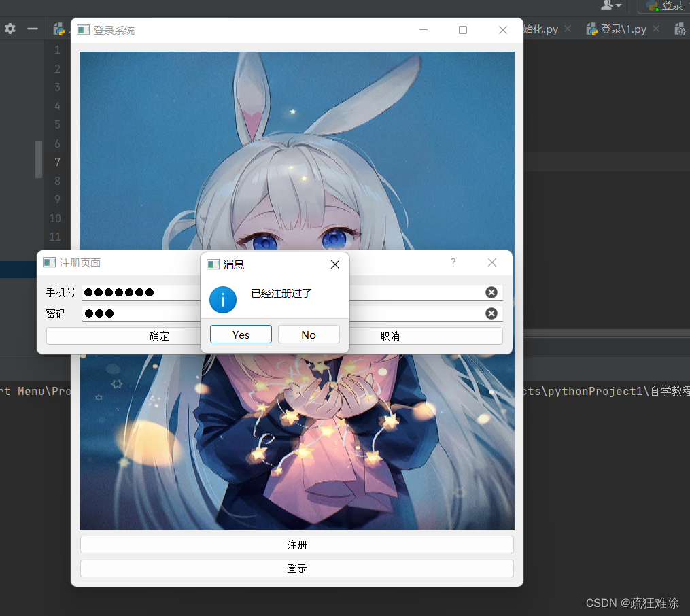Minimize the 登录系统 window
Image resolution: width=690 pixels, height=616 pixels.
tap(424, 30)
